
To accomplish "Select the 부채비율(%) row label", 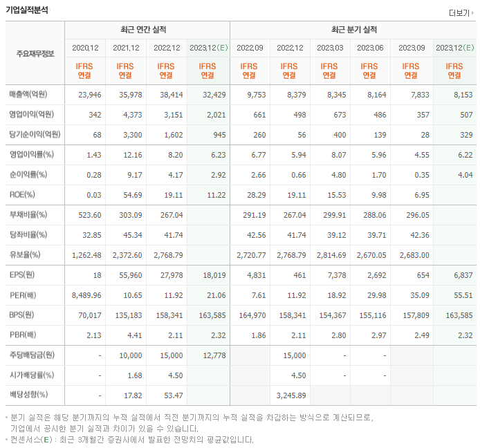I will click(28, 214).
